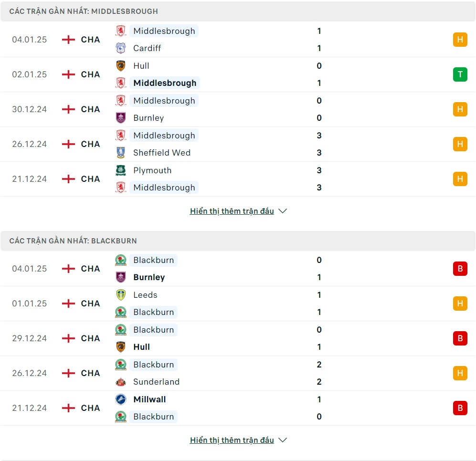Click CHA league label for 21.12.24 Plymouth match
476x461 pixels.
pyautogui.click(x=90, y=179)
